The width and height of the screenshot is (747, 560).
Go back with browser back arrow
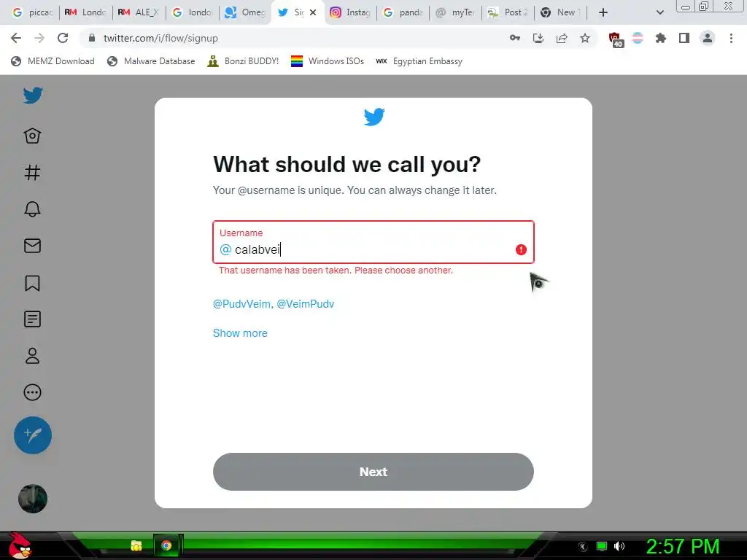16,38
